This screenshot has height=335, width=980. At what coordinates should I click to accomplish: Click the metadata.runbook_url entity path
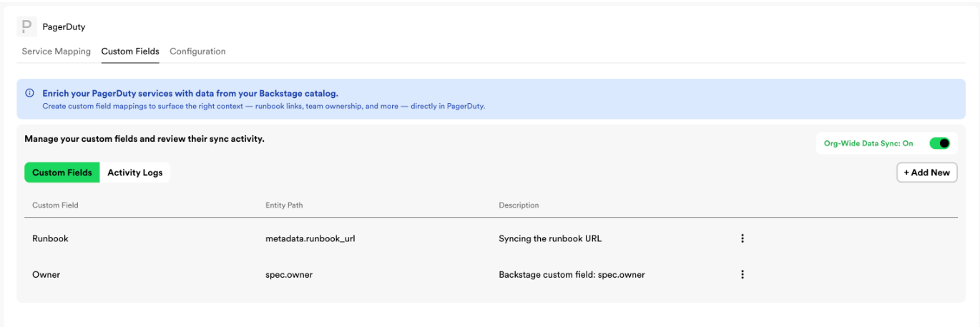[310, 238]
